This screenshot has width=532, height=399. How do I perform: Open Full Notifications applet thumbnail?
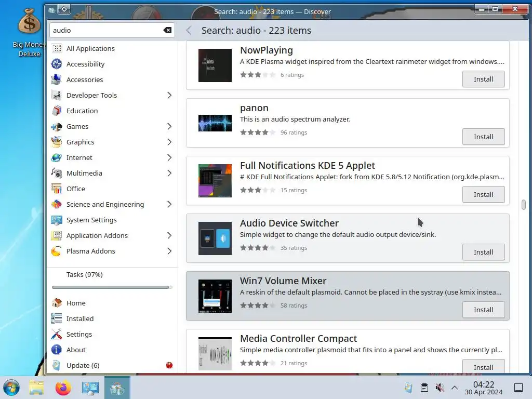(x=215, y=181)
